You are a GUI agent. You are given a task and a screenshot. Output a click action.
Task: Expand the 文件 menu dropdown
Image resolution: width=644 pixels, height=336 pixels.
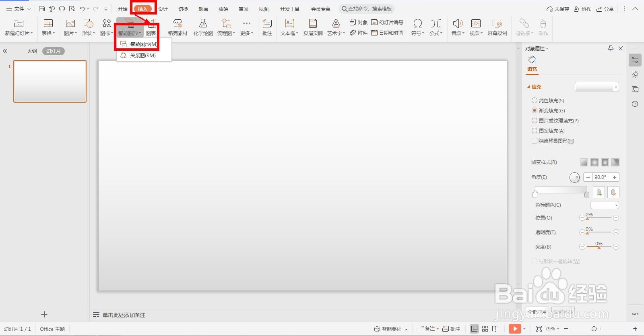point(19,8)
